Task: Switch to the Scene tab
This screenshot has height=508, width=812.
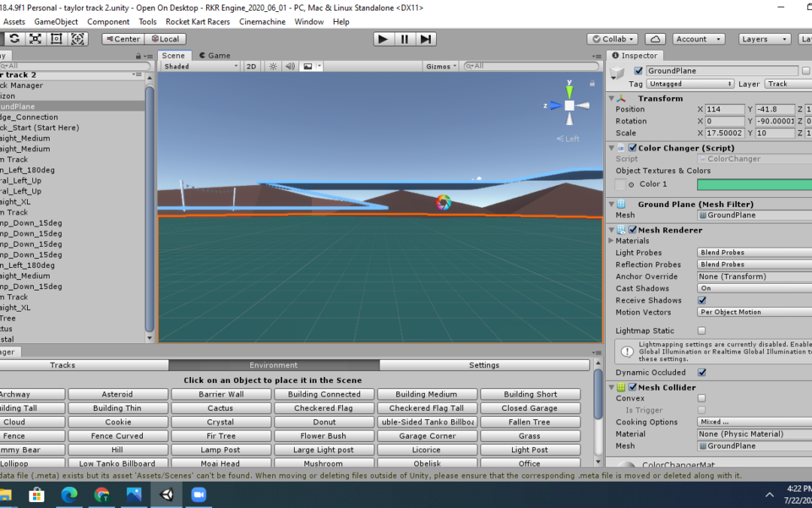Action: [174, 56]
